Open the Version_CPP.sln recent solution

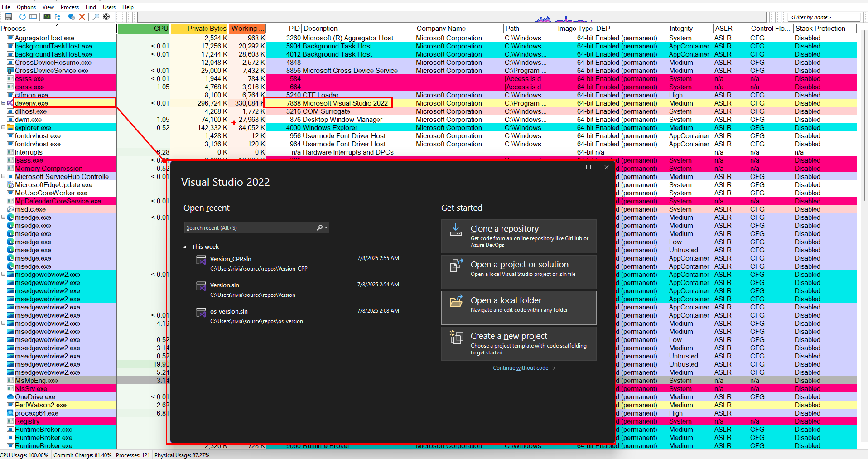231,259
